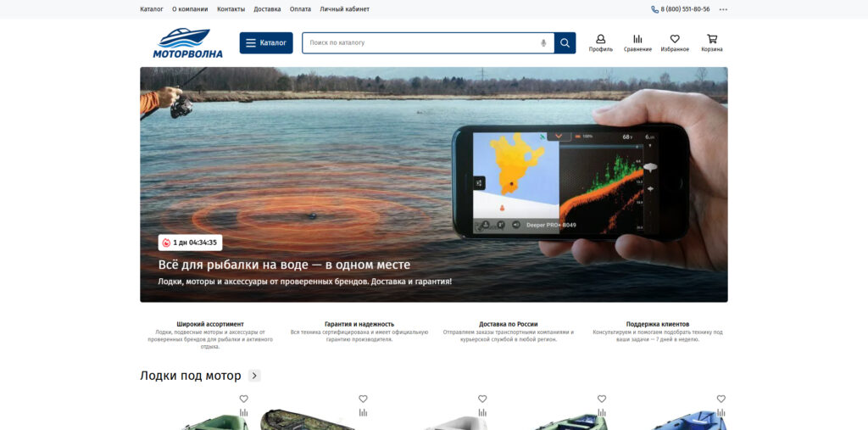This screenshot has width=868, height=430.
Task: Add fourth boat card to favorites
Action: [x=602, y=399]
